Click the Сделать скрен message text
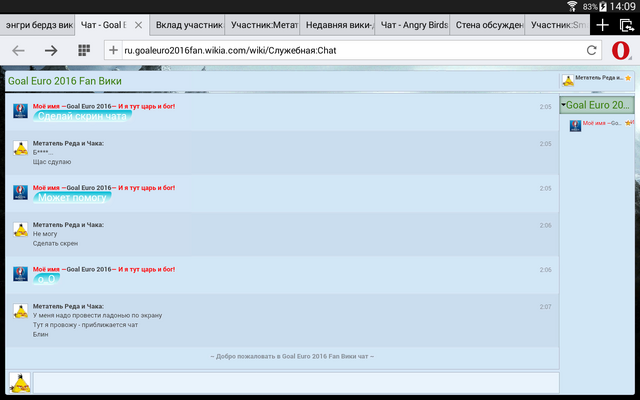The width and height of the screenshot is (640, 400). pyautogui.click(x=55, y=244)
